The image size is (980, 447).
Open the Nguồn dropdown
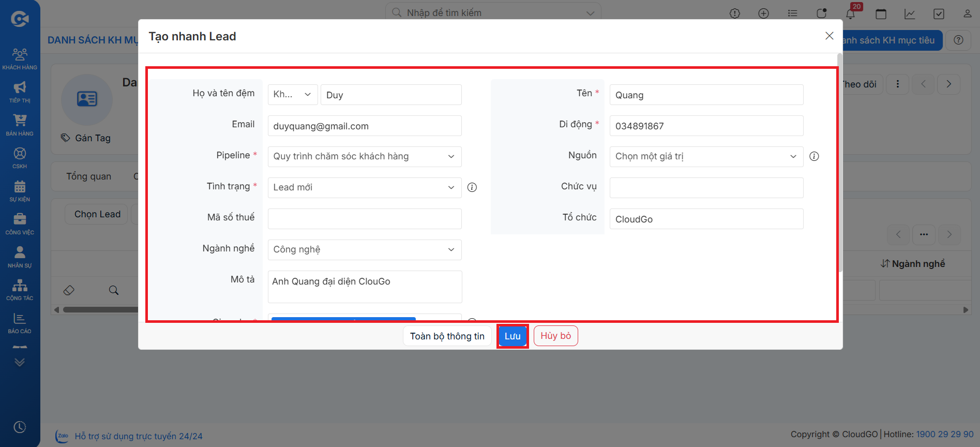[706, 156]
